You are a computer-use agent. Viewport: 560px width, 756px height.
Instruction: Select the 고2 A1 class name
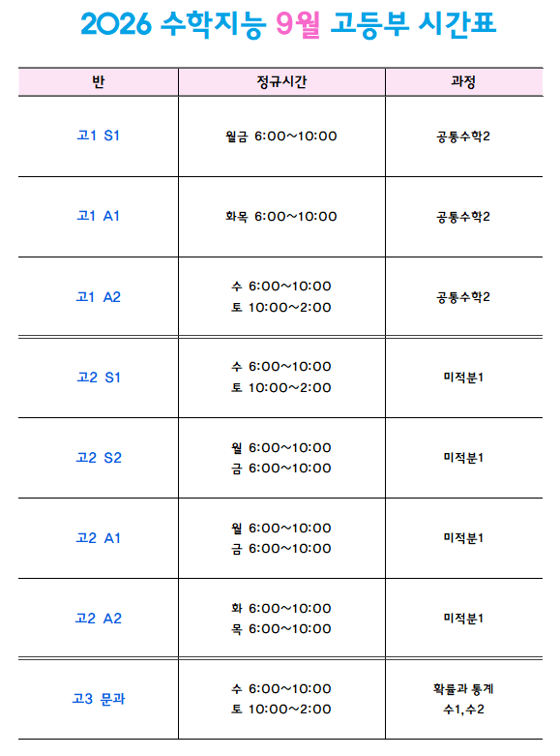point(99,538)
